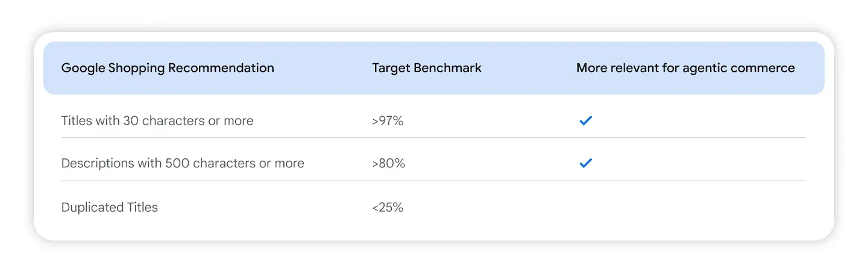
Task: Click the >97% benchmark value
Action: coord(388,120)
